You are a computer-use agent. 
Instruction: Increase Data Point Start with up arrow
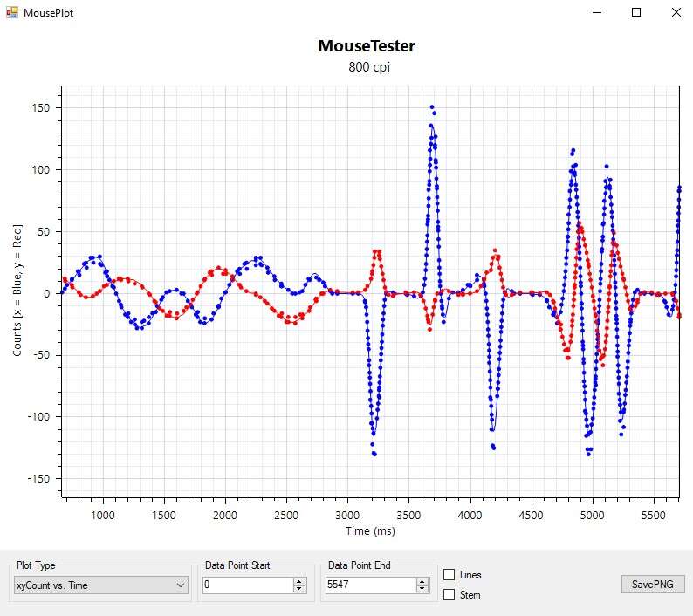[299, 582]
